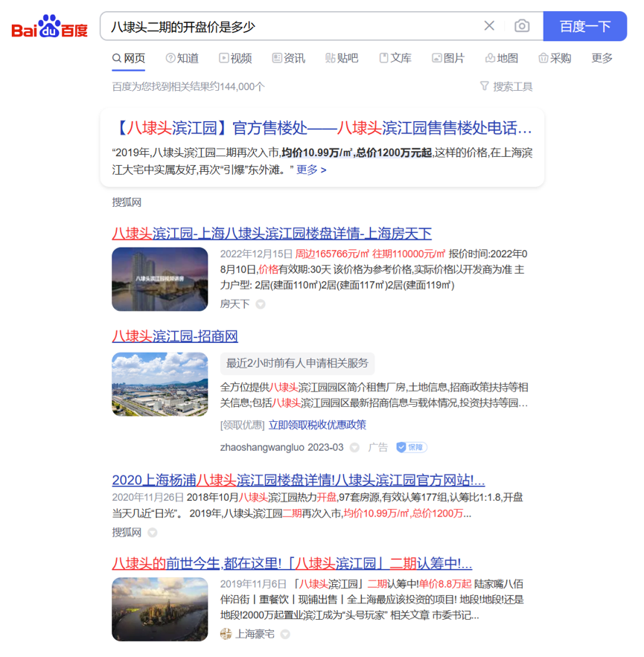Open the 贴吧 tab

(x=342, y=58)
